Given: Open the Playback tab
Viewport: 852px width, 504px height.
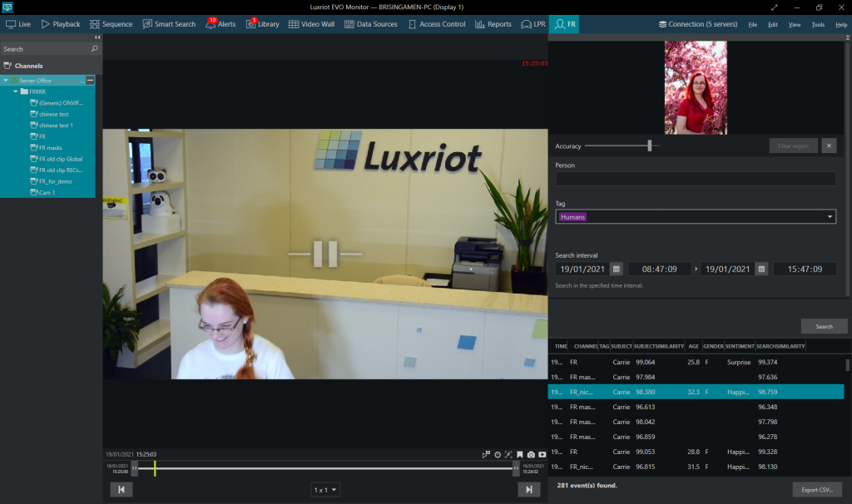Looking at the screenshot, I should [60, 24].
